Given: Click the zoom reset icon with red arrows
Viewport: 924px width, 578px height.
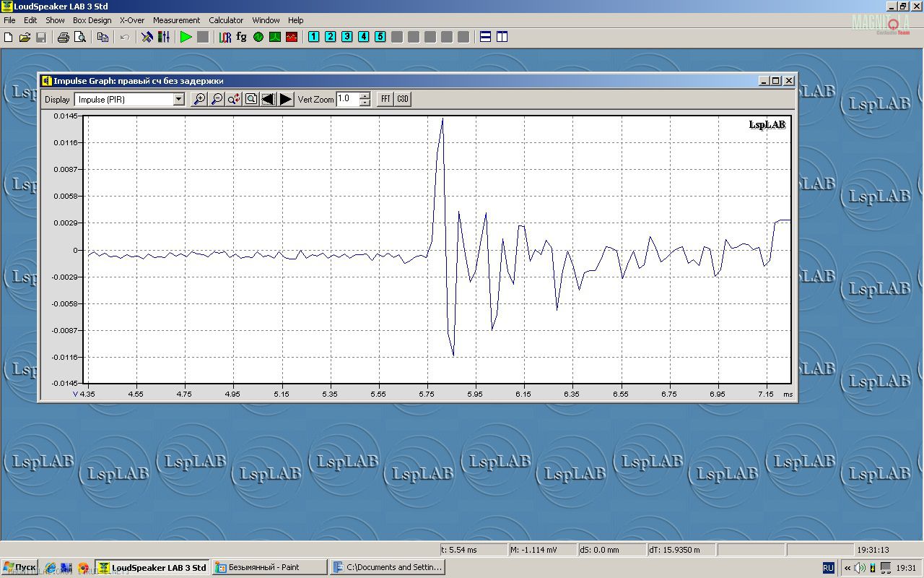Looking at the screenshot, I should [234, 99].
